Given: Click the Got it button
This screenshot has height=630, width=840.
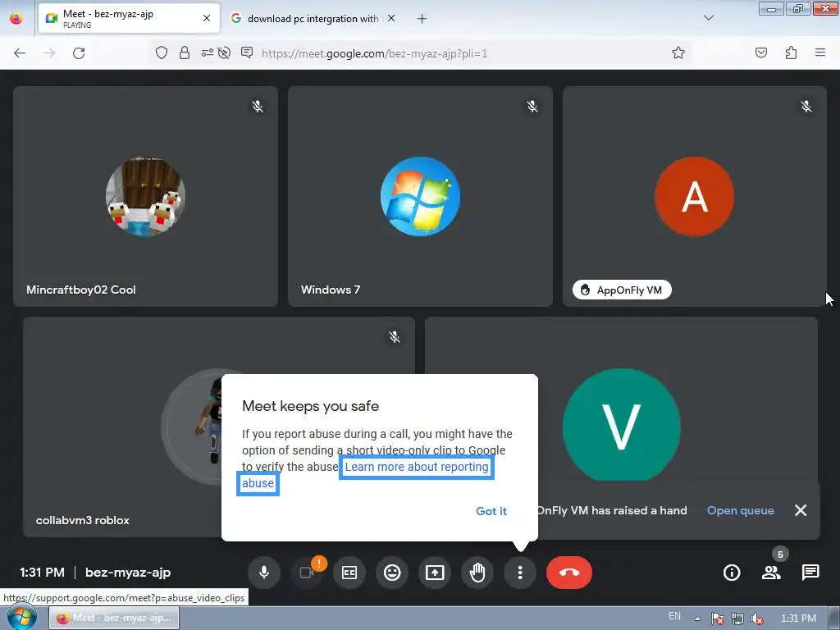Looking at the screenshot, I should pyautogui.click(x=491, y=511).
